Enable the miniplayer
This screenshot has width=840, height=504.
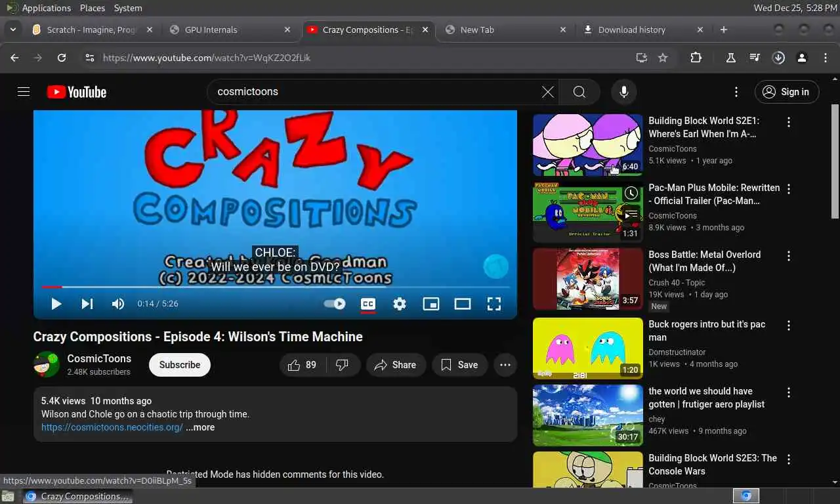coord(431,304)
